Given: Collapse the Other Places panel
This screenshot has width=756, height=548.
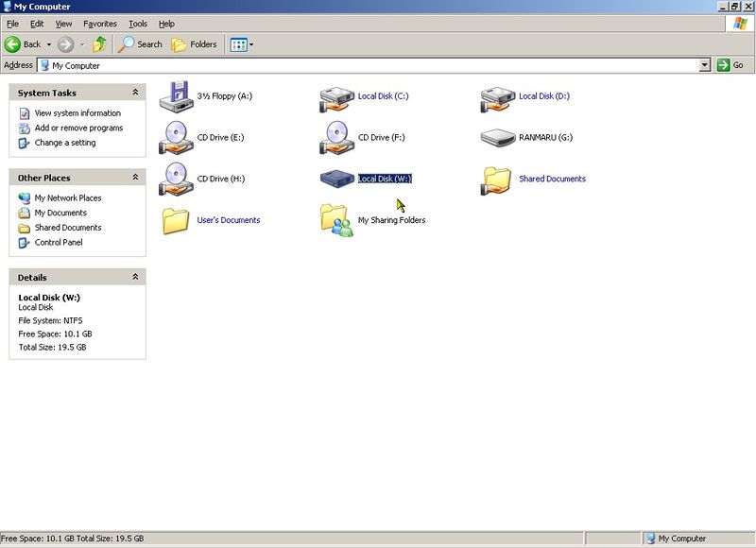Looking at the screenshot, I should [x=135, y=177].
